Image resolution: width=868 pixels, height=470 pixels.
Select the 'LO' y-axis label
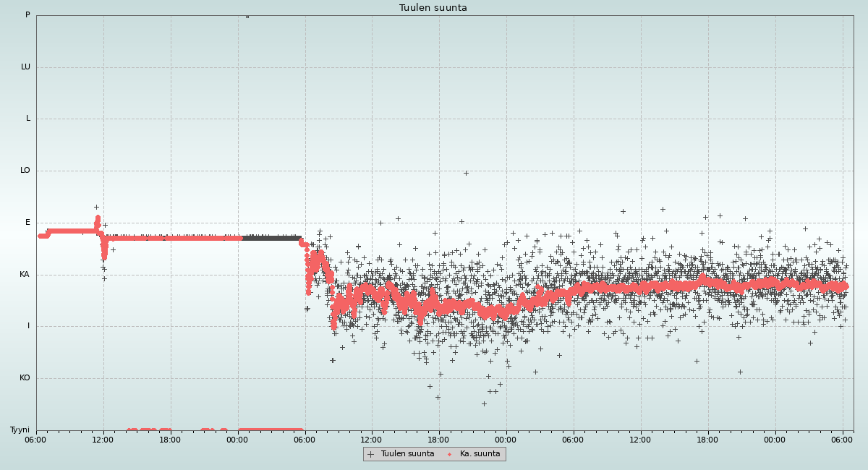coord(25,171)
